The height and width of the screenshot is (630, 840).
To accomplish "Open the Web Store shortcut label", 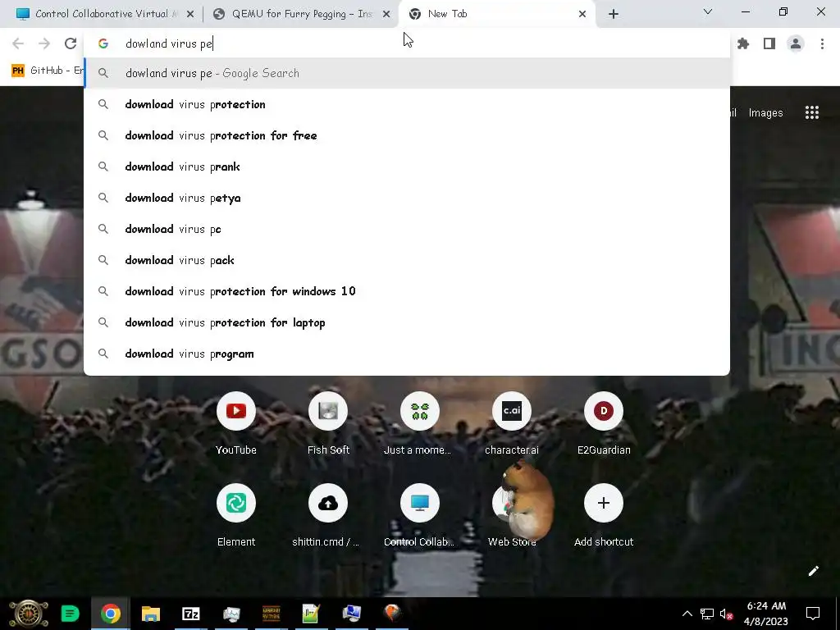I will [512, 541].
